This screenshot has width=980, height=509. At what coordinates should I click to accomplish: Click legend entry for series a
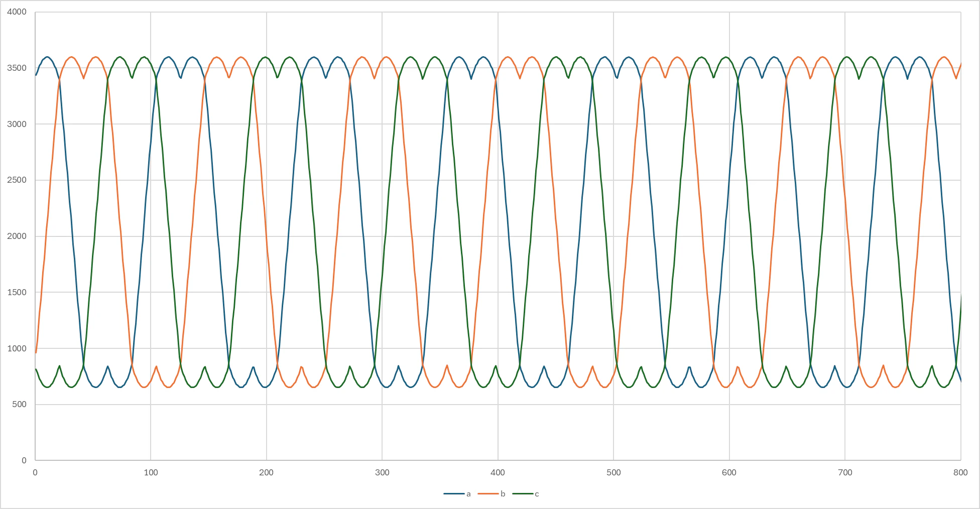pyautogui.click(x=457, y=494)
